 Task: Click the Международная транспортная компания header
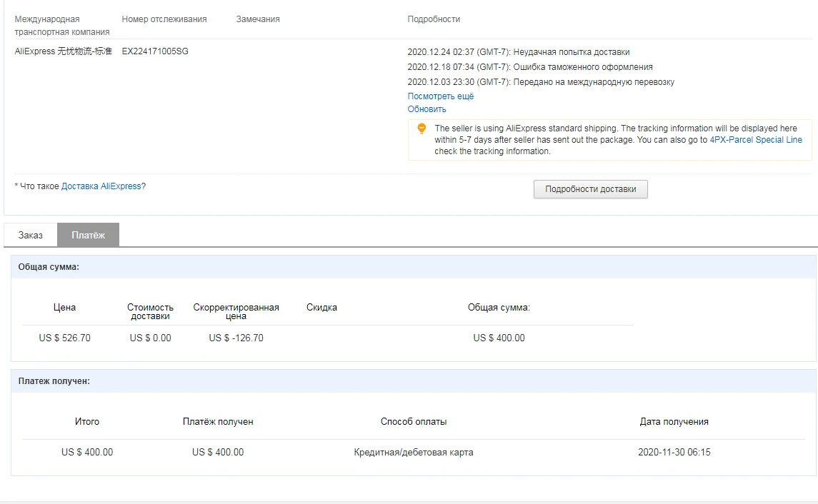[x=62, y=26]
